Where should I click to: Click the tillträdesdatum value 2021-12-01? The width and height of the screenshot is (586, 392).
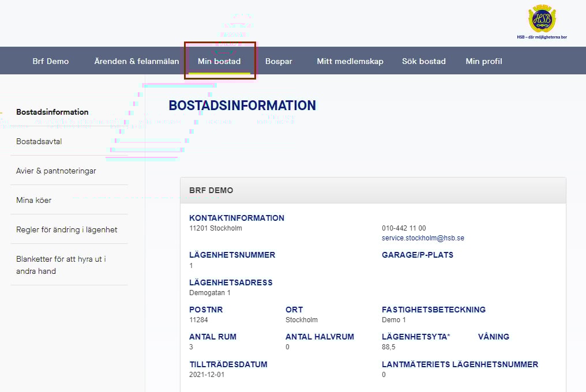coord(206,375)
